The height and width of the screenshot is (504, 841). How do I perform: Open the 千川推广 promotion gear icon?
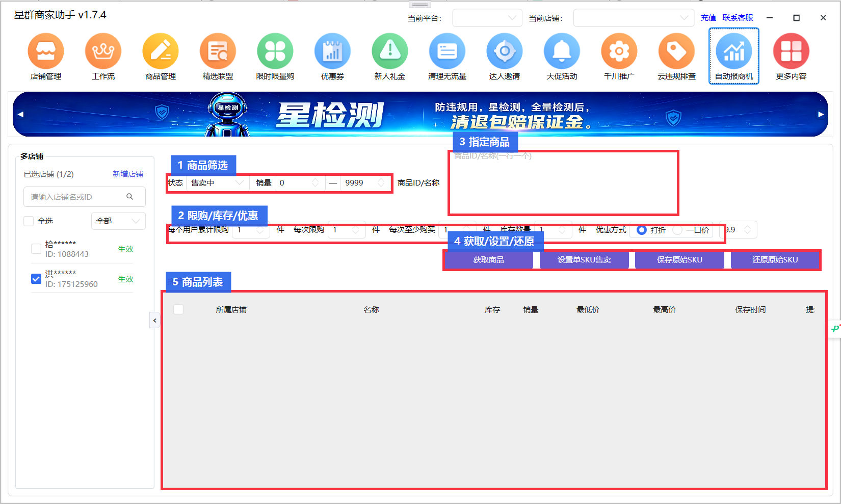(619, 51)
